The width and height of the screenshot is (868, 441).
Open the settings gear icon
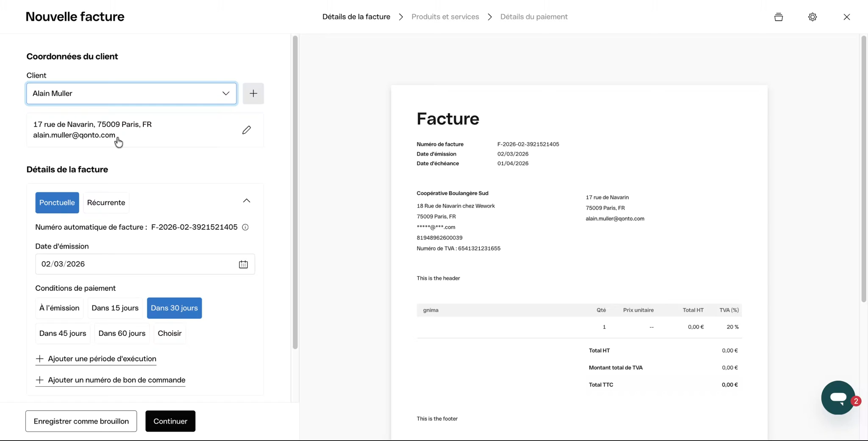pos(812,17)
